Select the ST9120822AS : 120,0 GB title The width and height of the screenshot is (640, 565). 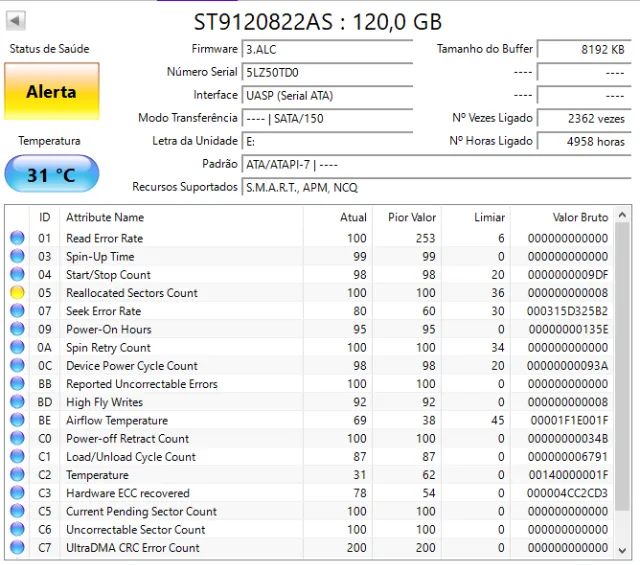tap(318, 22)
